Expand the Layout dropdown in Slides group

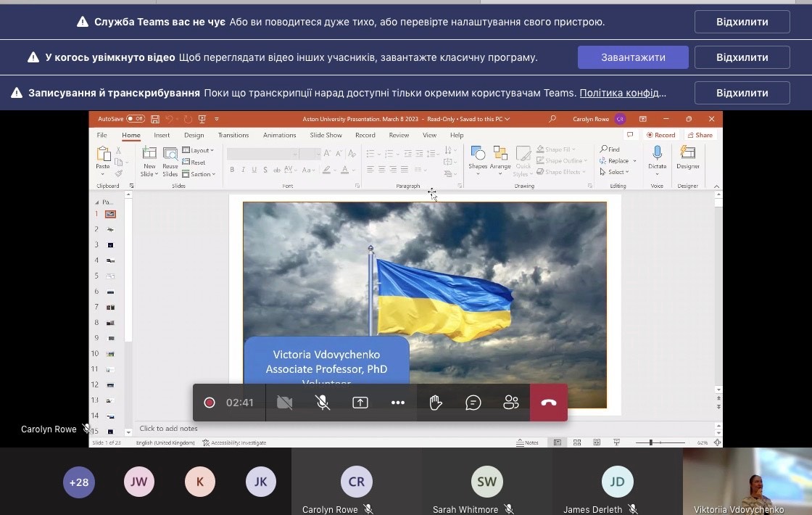click(x=199, y=150)
